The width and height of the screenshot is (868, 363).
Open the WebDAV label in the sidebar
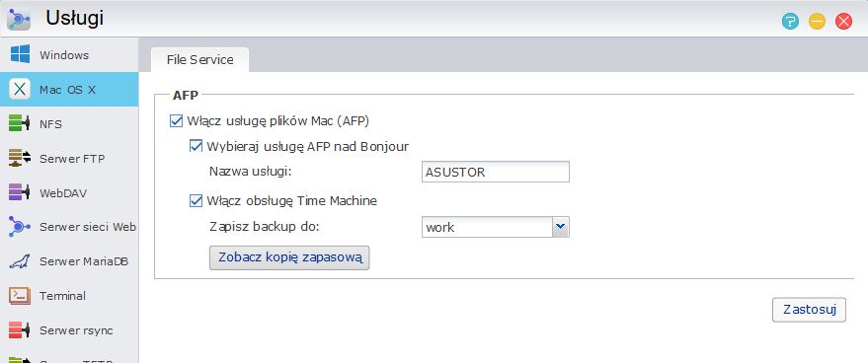click(62, 193)
